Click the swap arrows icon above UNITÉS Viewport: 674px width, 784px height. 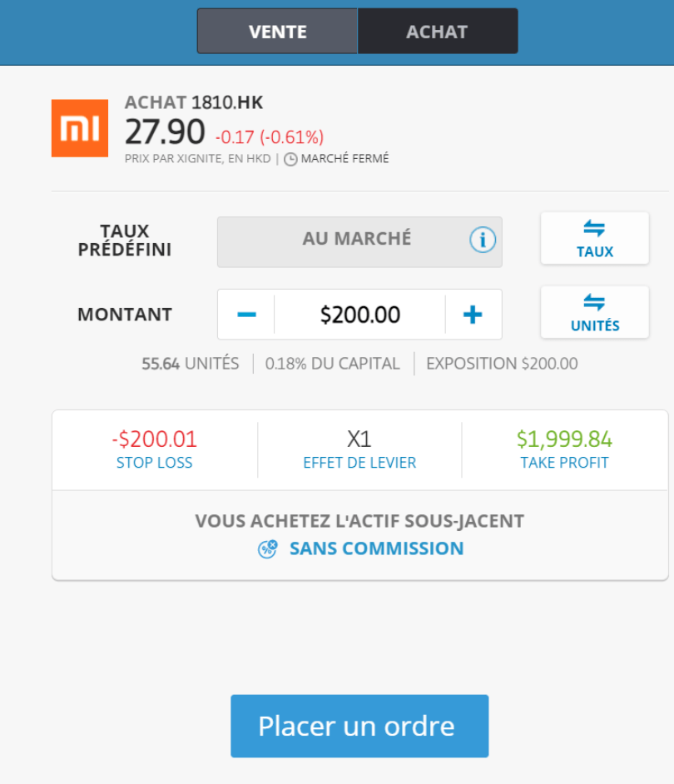[x=594, y=302]
